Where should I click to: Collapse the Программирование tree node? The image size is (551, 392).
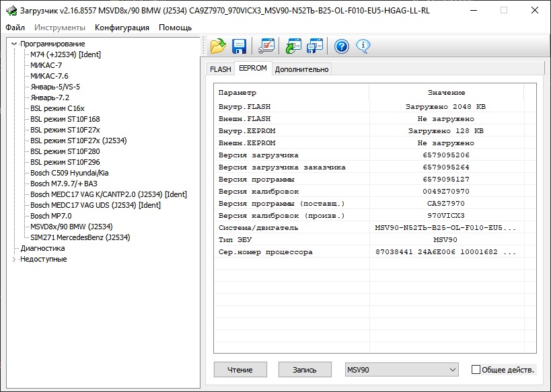pos(14,44)
